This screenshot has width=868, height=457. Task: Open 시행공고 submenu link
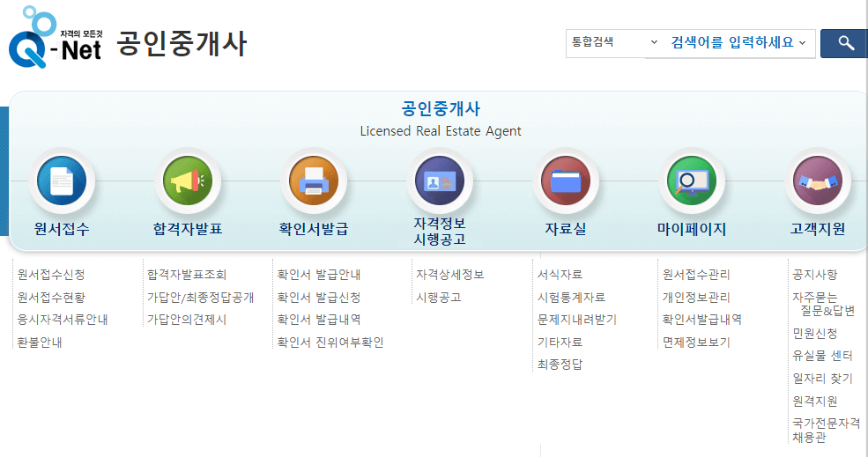click(x=439, y=297)
